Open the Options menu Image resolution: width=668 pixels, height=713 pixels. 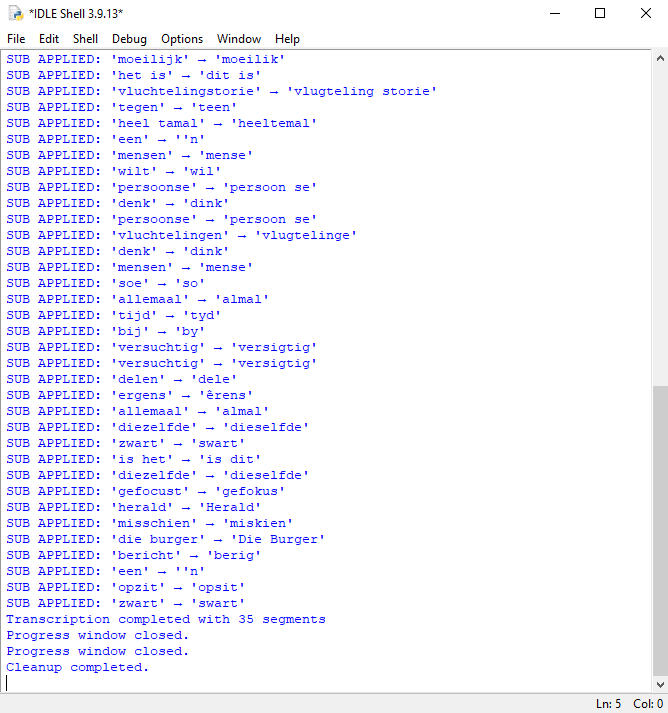tap(182, 39)
